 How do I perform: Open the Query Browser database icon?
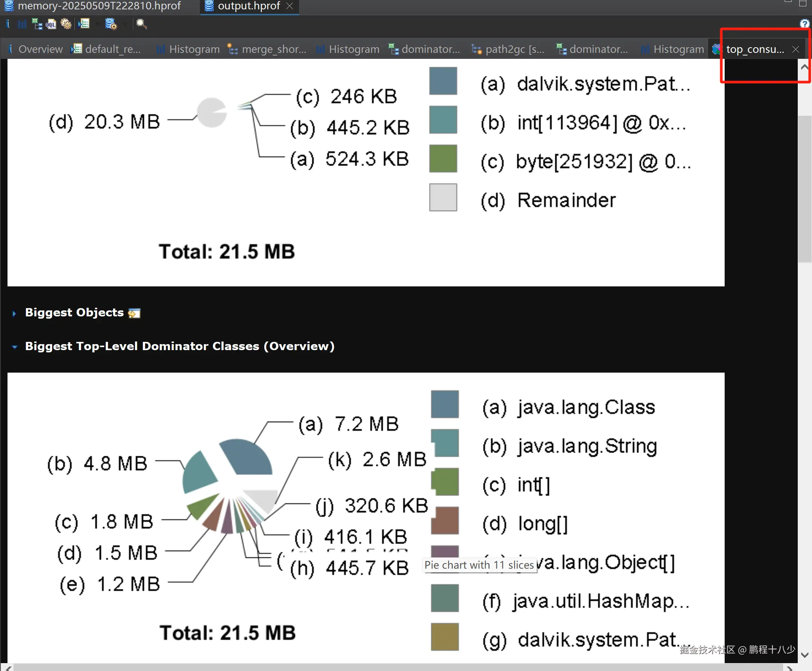pos(111,24)
